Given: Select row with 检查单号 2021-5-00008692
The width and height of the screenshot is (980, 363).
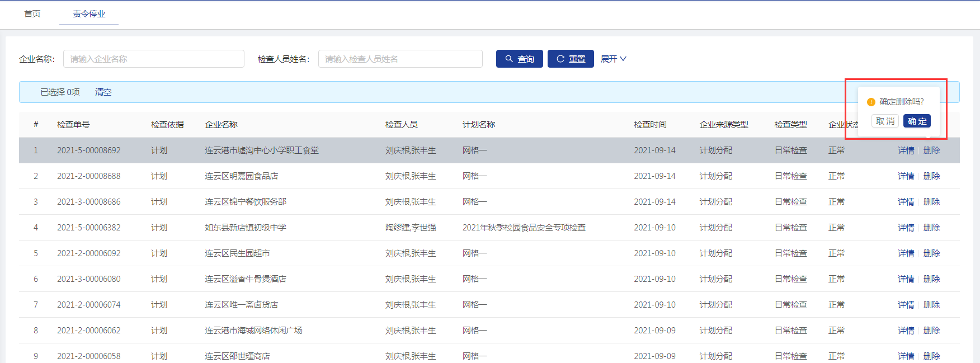Looking at the screenshot, I should [x=88, y=150].
